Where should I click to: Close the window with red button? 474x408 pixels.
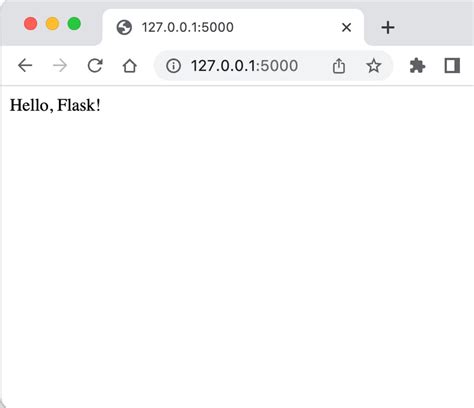(31, 24)
